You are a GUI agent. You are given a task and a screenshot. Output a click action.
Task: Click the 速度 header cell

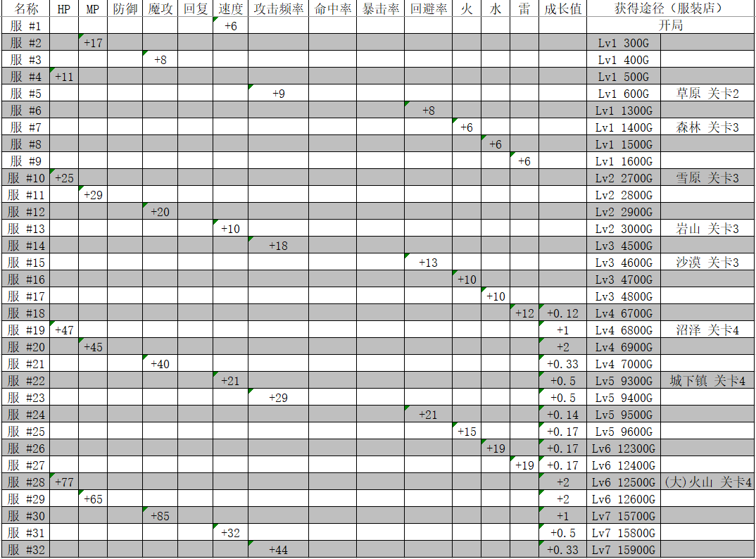tap(230, 8)
